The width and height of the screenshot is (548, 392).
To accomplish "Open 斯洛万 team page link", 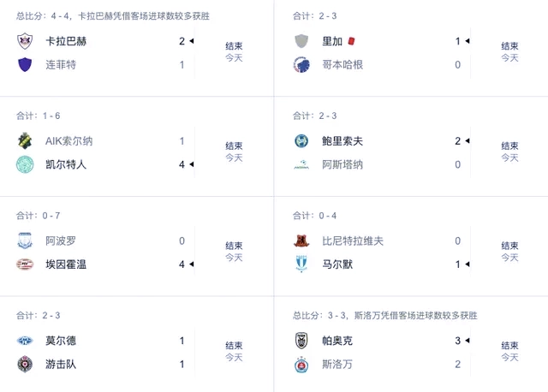I will tap(337, 365).
